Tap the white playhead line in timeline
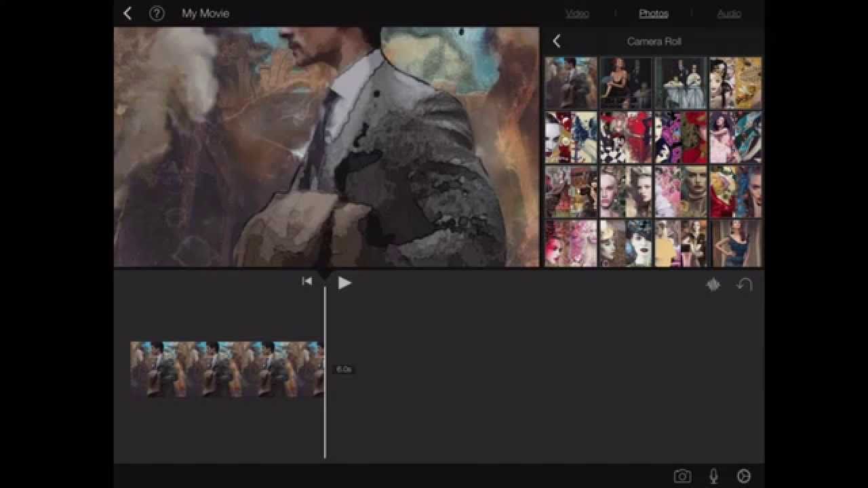This screenshot has width=868, height=488. click(325, 371)
